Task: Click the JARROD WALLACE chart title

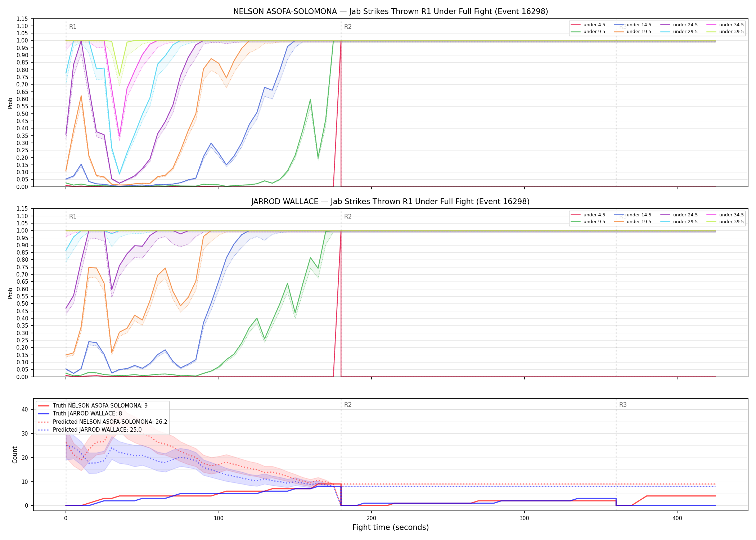Action: coord(391,202)
